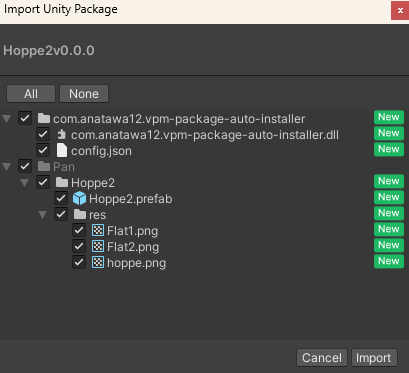Select the com.anatawa12.vpm-package-auto-installer.dll entry
This screenshot has height=373, width=409.
pyautogui.click(x=205, y=135)
